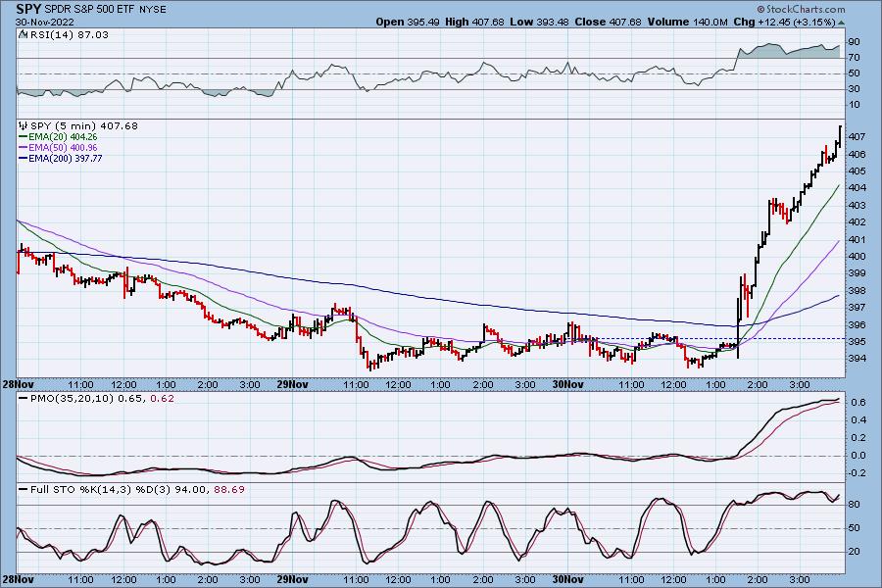Click the red 88.69 stochastic %D value
Screen dimensions: 882x588
tap(229, 490)
